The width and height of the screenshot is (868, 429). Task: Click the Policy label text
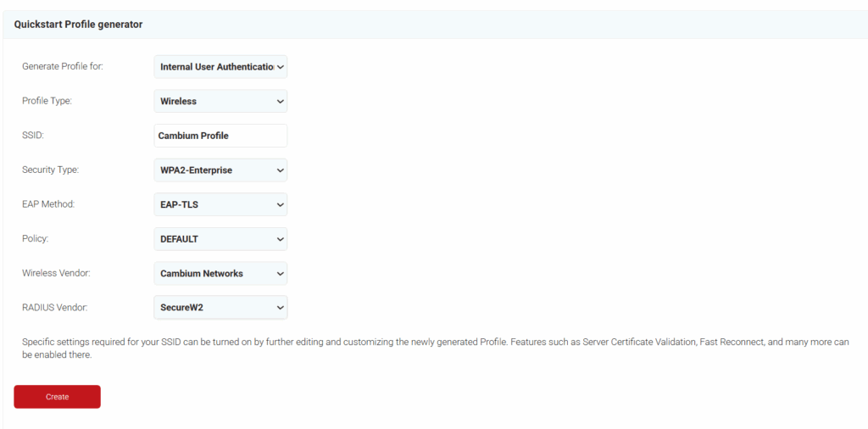[x=35, y=239]
